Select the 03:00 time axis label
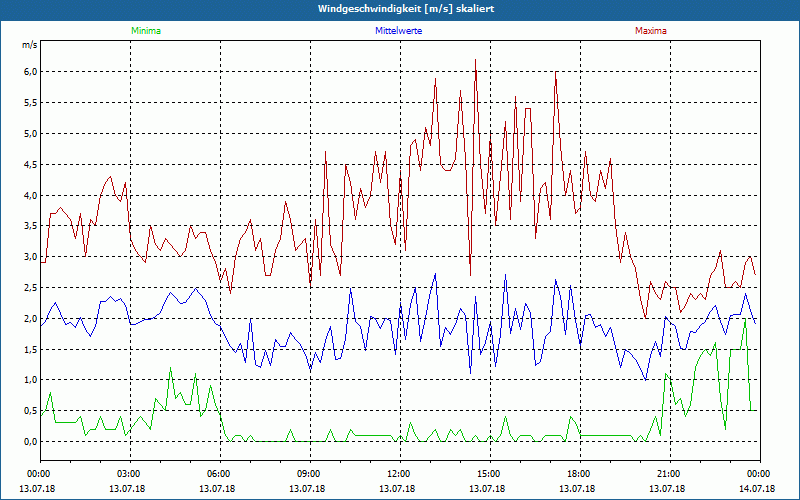 coord(129,474)
